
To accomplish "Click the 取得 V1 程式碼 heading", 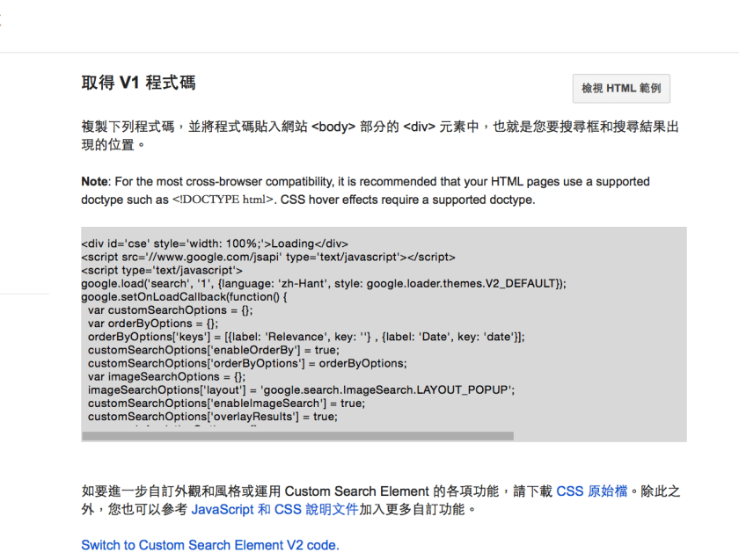I will click(x=138, y=84).
